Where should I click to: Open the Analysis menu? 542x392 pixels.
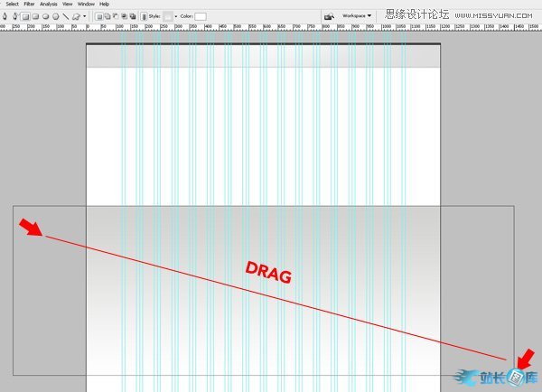coord(48,4)
